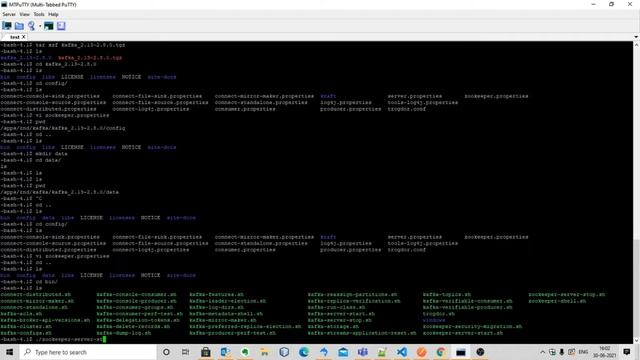Click the blue square toolbar icon
This screenshot has height=360, width=640.
pyautogui.click(x=61, y=26)
